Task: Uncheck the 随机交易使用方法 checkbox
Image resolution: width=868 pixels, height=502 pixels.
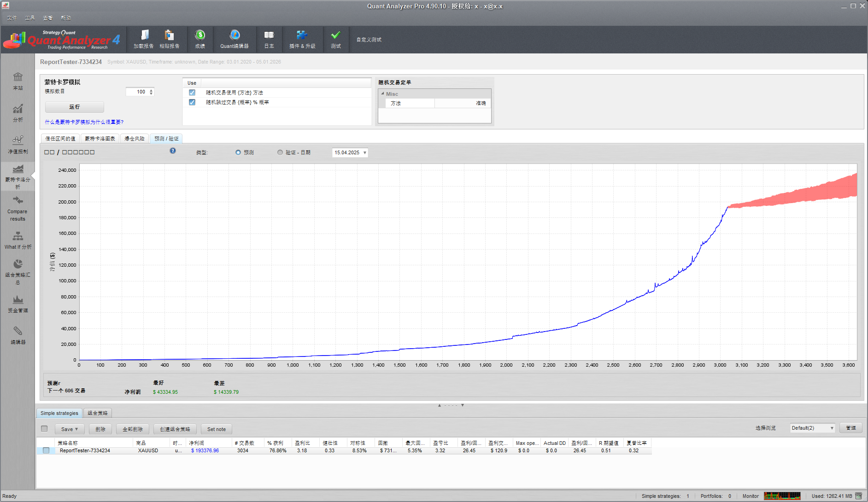Action: click(x=192, y=93)
